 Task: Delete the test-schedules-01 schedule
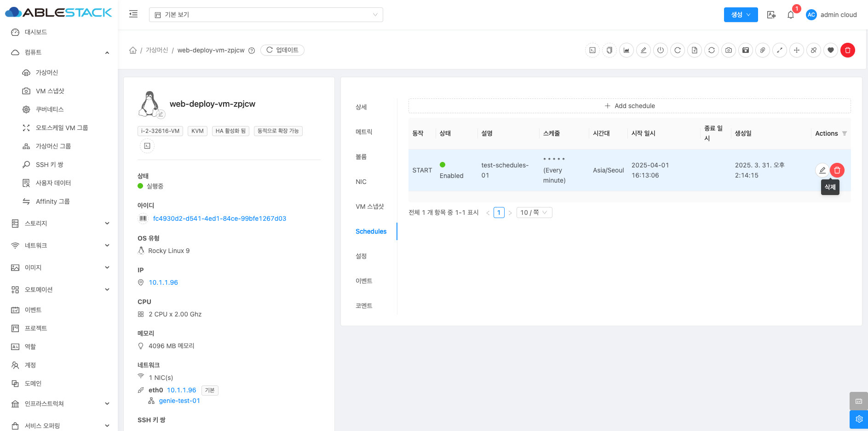[x=837, y=170]
